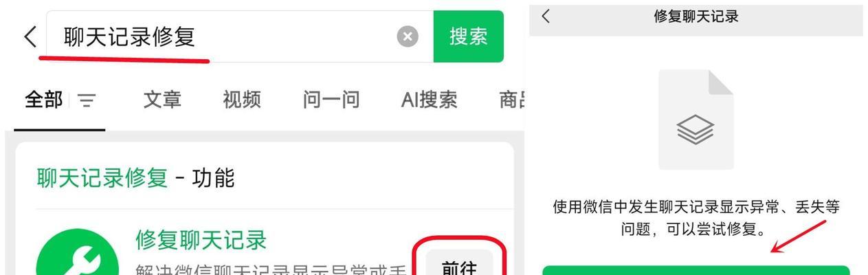Screen dimensions: 868x275
Task: Tap the green repair button at bottom
Action: click(x=695, y=270)
